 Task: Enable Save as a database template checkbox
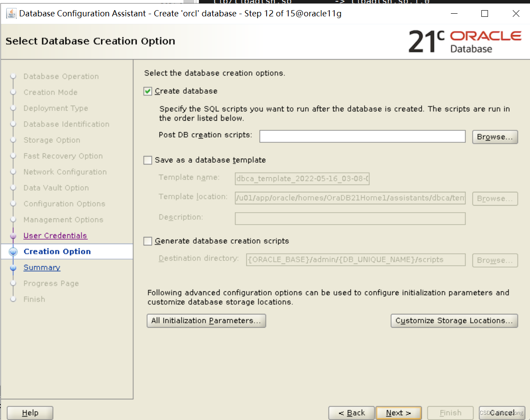pyautogui.click(x=148, y=160)
